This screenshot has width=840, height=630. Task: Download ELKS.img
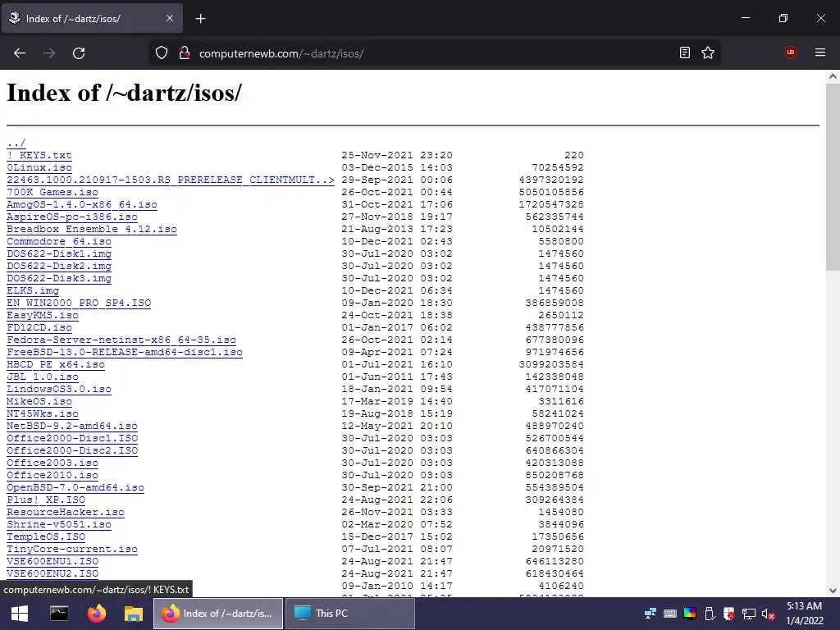click(33, 291)
